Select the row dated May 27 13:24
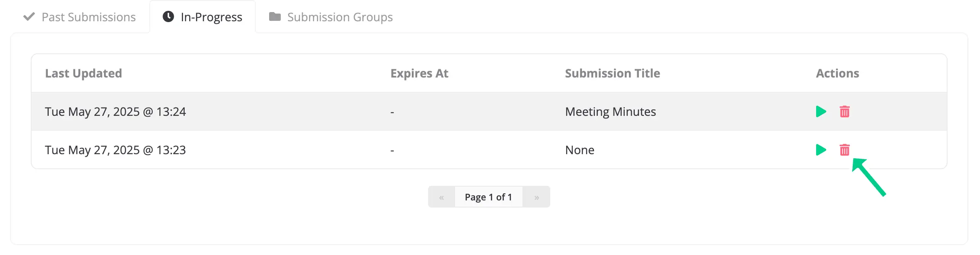 (489, 112)
